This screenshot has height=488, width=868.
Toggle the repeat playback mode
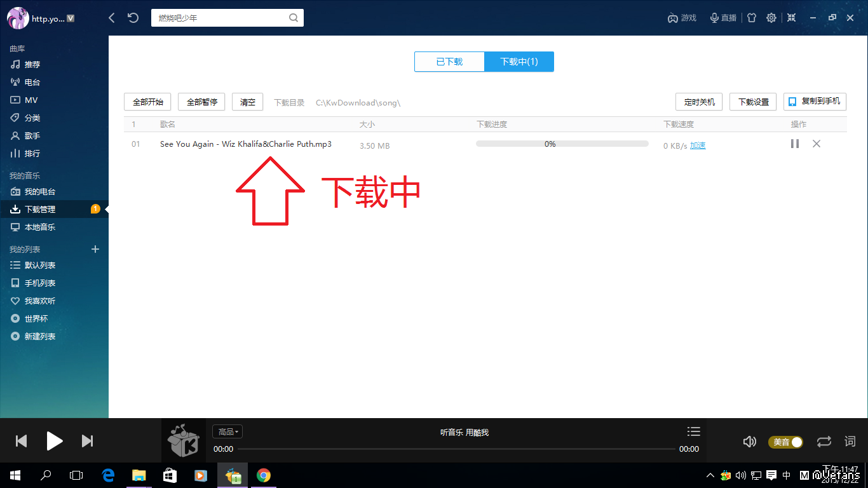(824, 441)
